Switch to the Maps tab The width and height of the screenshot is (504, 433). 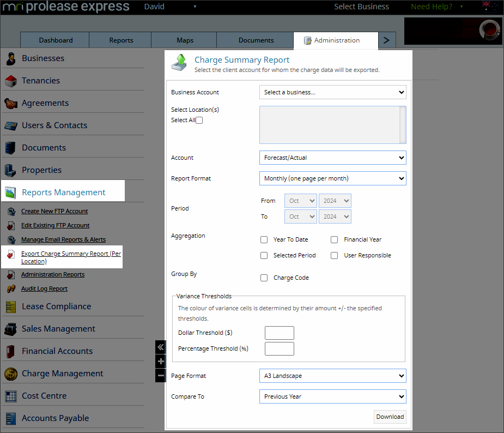point(184,40)
